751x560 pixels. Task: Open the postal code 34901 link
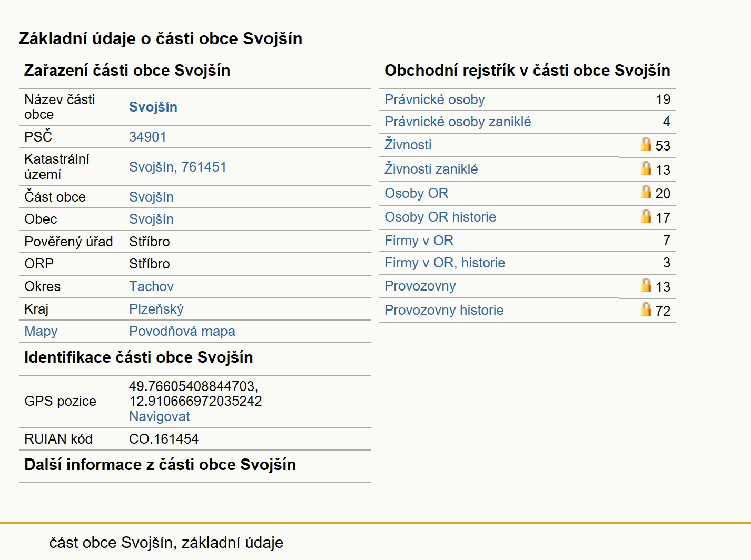(147, 137)
